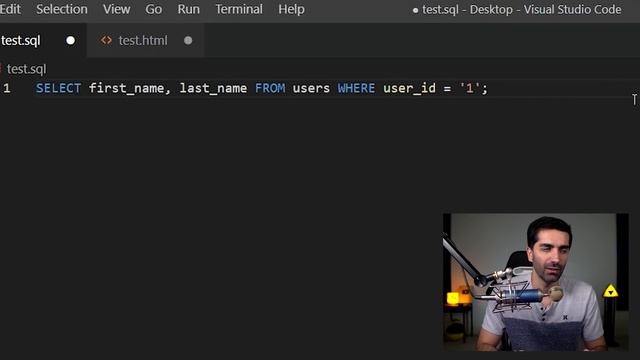The height and width of the screenshot is (360, 640).
Task: Click last_name in the query
Action: pyautogui.click(x=213, y=88)
